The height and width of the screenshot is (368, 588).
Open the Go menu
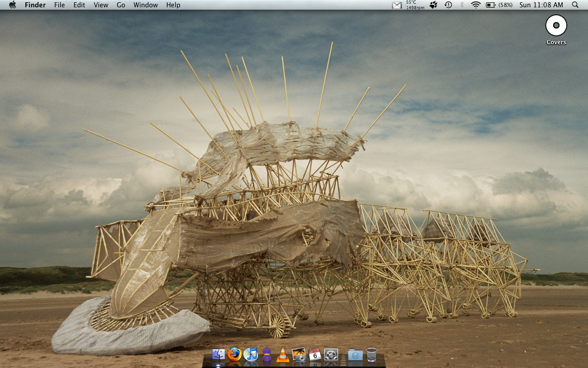point(121,5)
